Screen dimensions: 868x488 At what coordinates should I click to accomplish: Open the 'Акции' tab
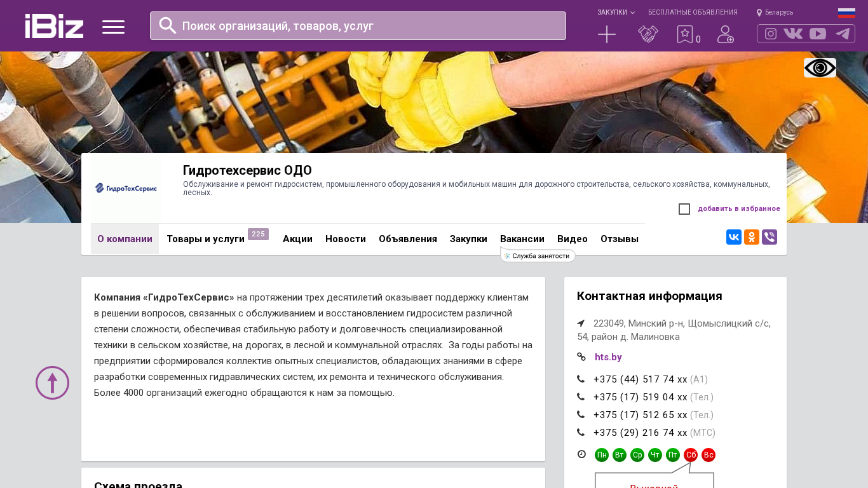pyautogui.click(x=297, y=239)
